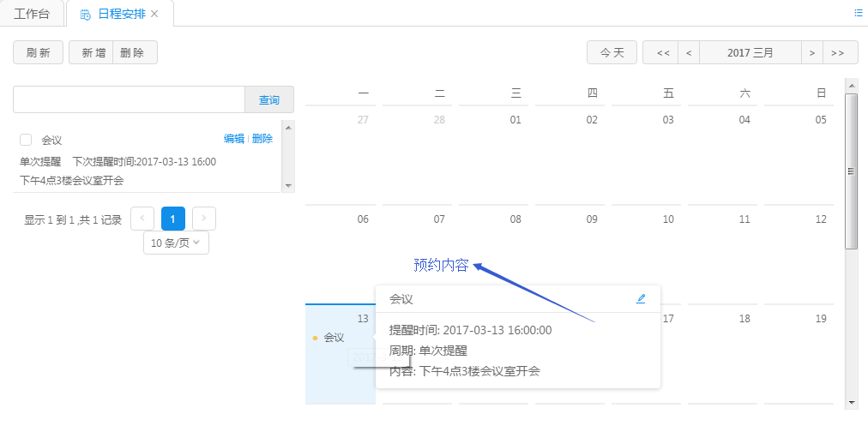The image size is (868, 426).
Task: Open the tab list menu icon
Action: click(x=858, y=13)
